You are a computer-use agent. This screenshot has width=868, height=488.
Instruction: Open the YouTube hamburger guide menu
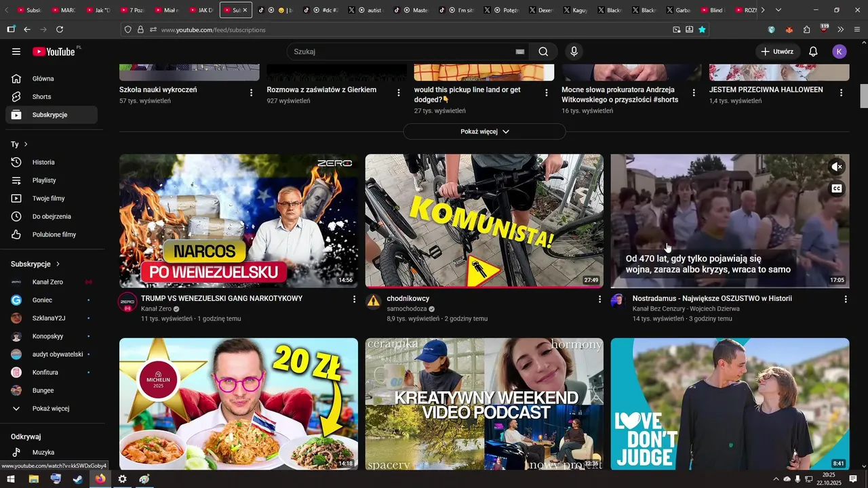(x=16, y=52)
